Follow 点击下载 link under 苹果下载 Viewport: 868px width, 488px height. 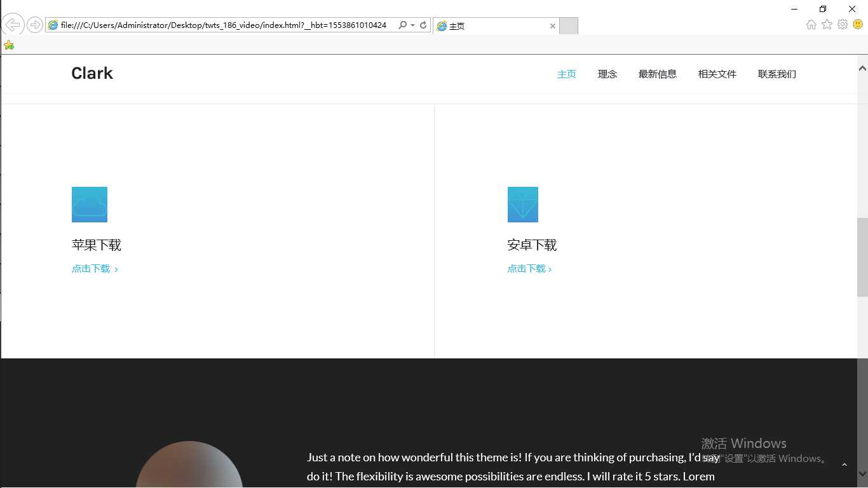(x=95, y=269)
